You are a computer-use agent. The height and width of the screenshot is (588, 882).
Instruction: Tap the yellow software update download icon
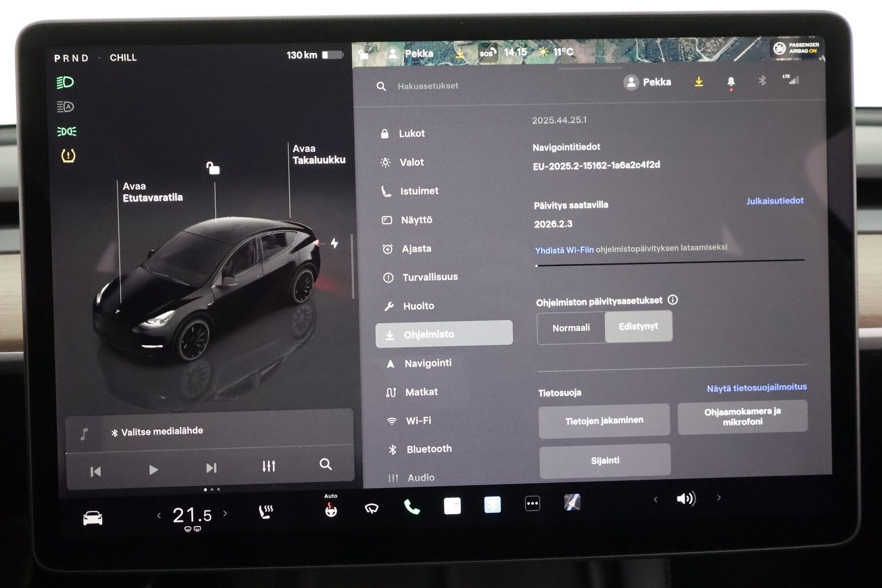[x=699, y=83]
